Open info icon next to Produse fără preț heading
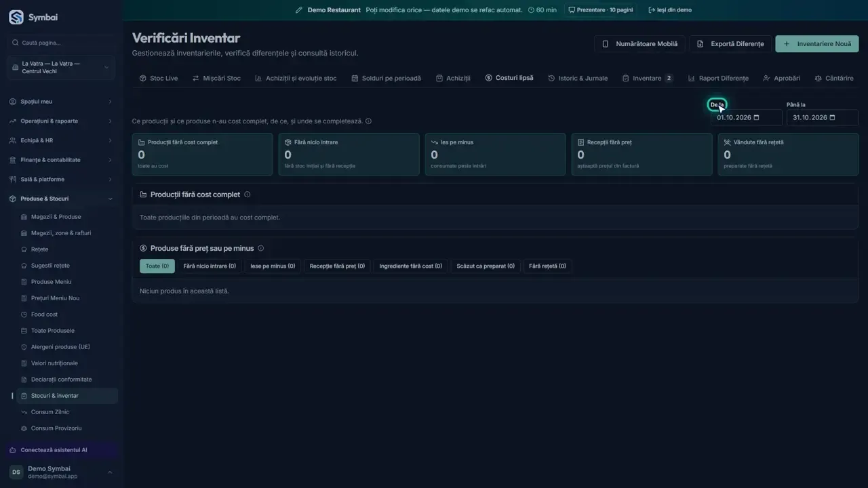 tap(261, 249)
